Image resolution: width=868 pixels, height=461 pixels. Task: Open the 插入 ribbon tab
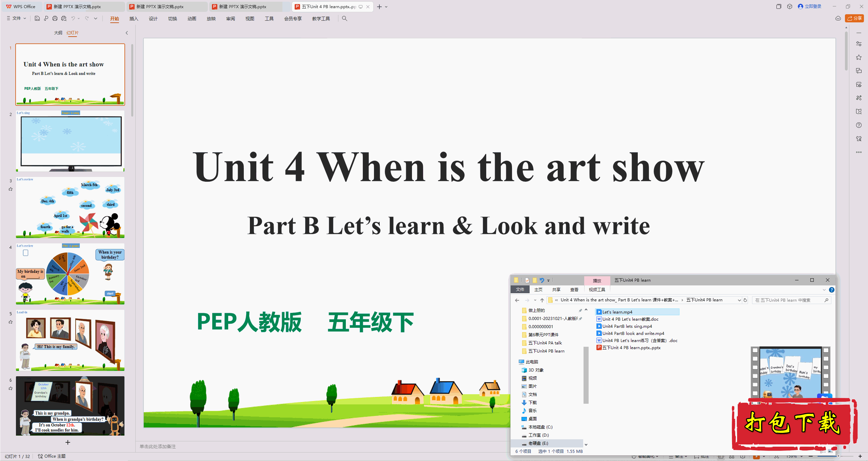point(134,19)
